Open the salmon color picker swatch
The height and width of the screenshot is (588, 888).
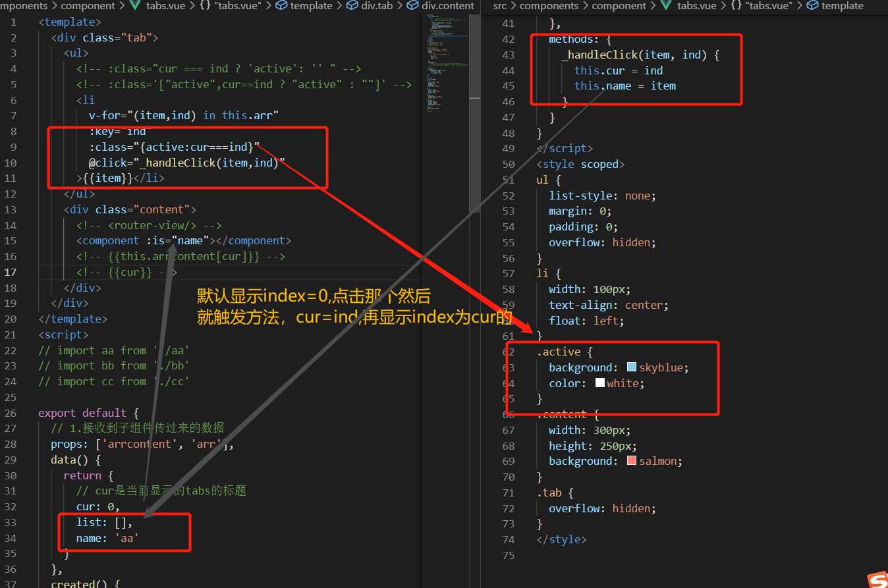[x=632, y=461]
